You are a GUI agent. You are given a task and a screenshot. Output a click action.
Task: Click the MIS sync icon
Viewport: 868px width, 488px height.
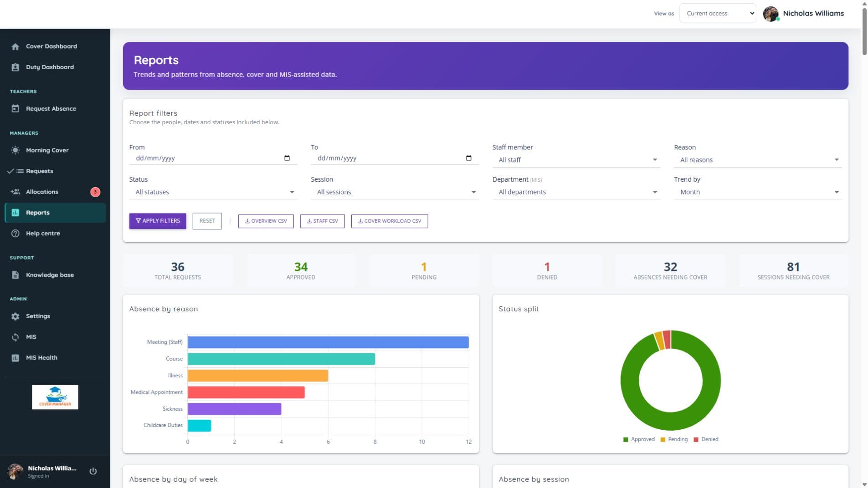pyautogui.click(x=15, y=337)
